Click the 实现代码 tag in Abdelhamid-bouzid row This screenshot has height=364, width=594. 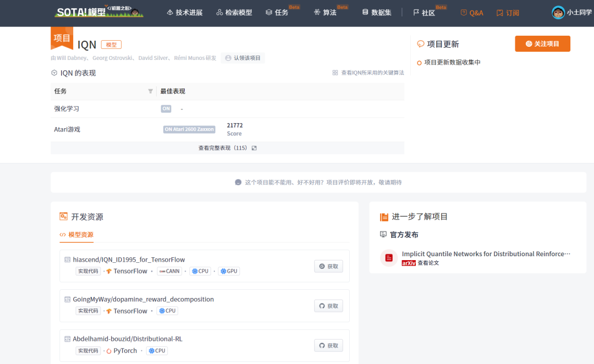coord(88,351)
